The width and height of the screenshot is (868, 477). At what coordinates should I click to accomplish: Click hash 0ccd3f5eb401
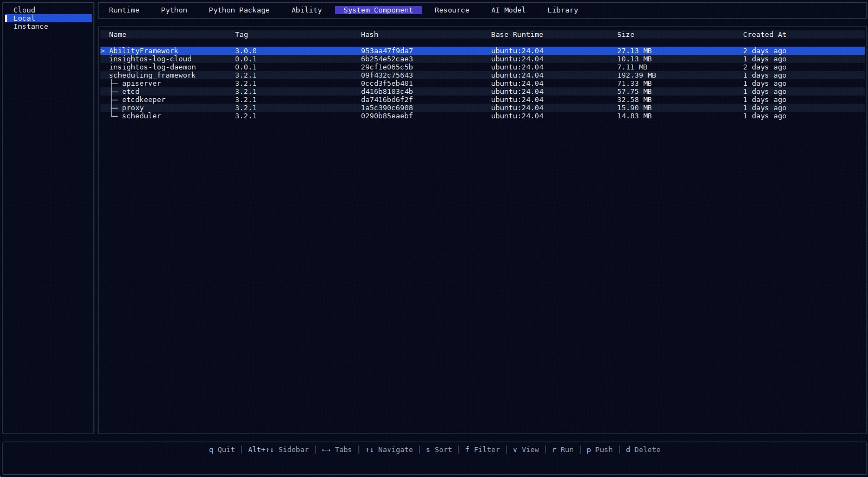tap(387, 83)
